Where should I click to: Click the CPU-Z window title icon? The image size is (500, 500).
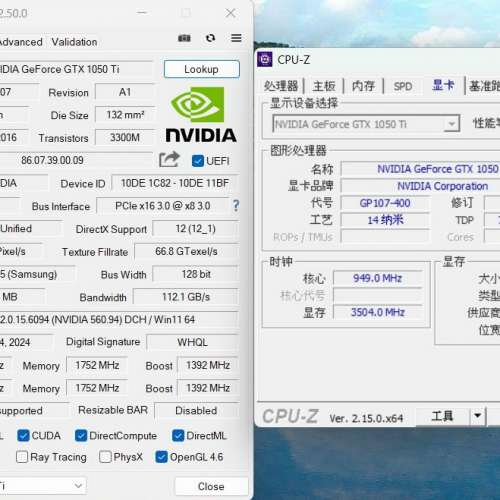[x=265, y=60]
